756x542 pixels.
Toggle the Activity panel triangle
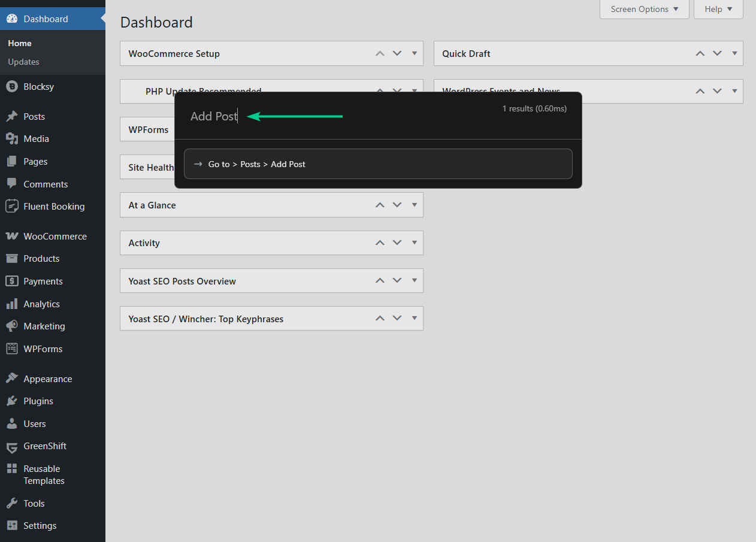(x=414, y=243)
